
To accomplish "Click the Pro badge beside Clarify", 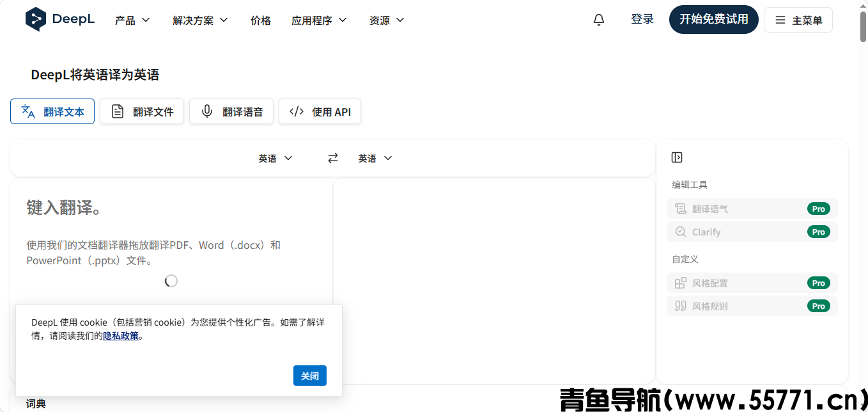I will coord(819,232).
